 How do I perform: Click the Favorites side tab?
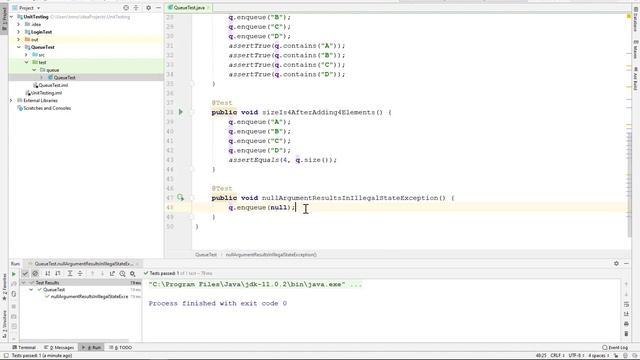(x=4, y=287)
